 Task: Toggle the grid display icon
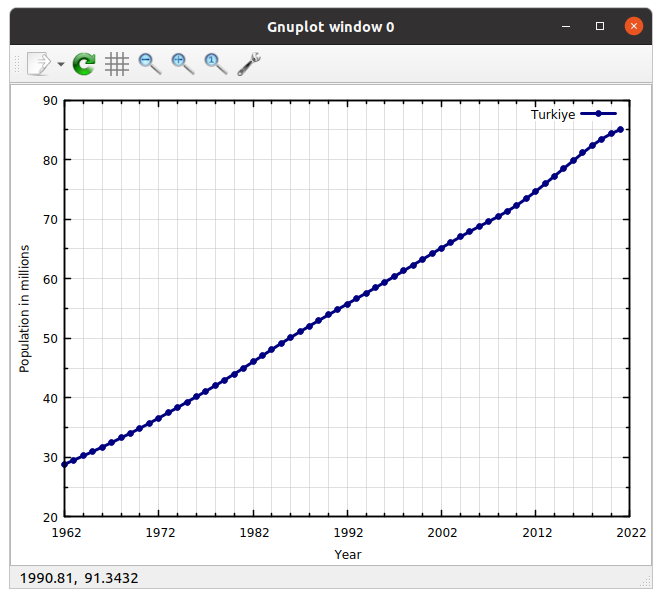click(117, 64)
